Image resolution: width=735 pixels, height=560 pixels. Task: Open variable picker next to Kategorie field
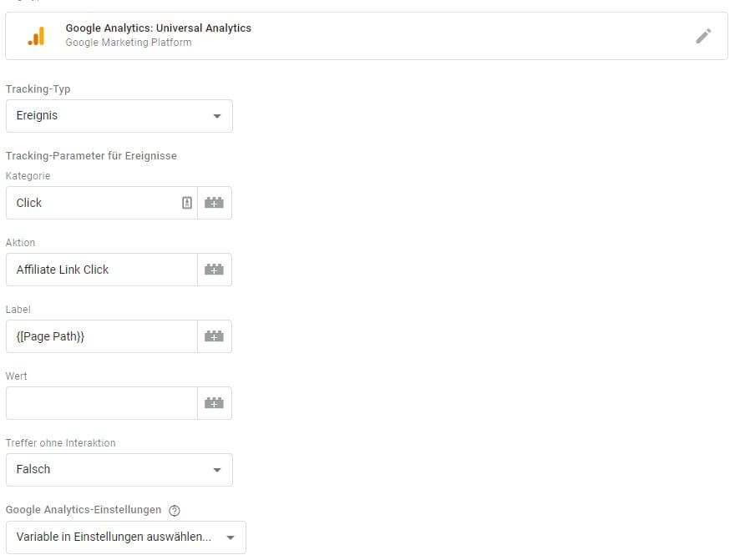tap(215, 203)
